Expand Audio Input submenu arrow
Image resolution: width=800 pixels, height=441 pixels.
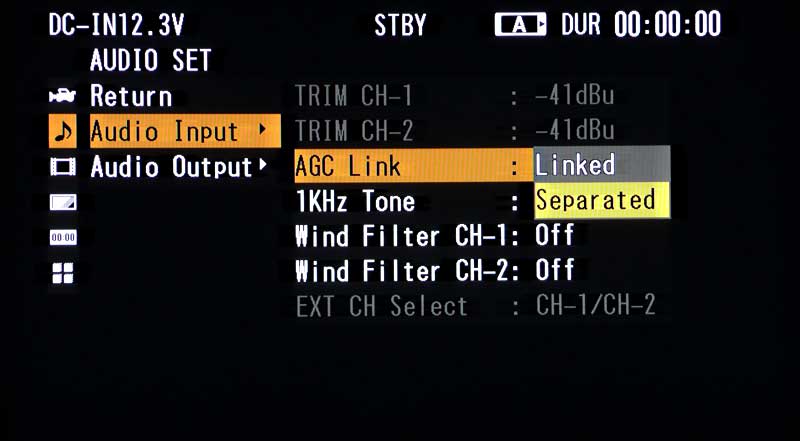pyautogui.click(x=262, y=129)
